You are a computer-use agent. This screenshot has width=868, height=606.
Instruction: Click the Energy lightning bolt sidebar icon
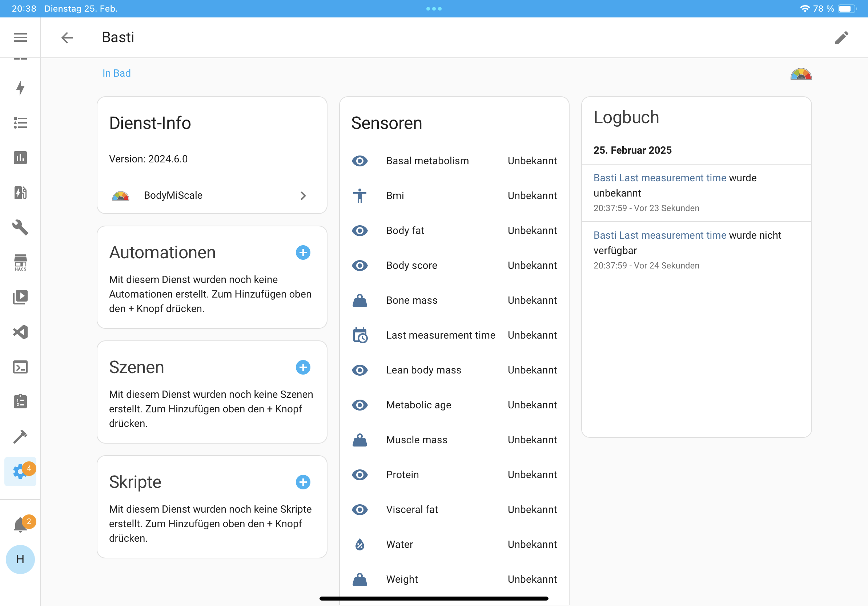(20, 88)
